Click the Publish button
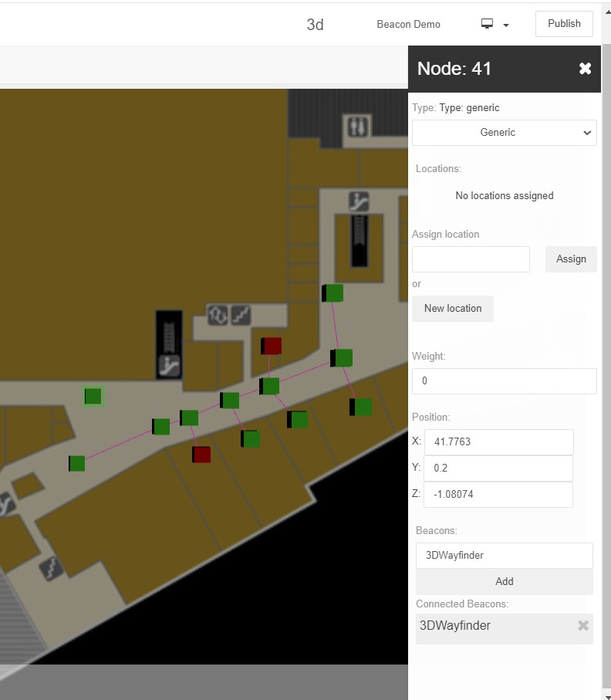611x700 pixels. 564,24
